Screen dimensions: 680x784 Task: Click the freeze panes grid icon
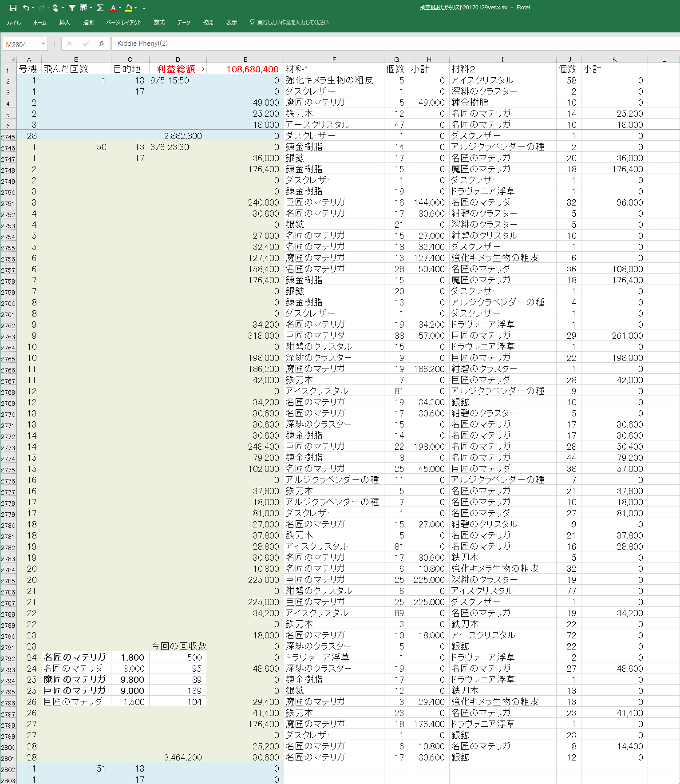click(83, 8)
